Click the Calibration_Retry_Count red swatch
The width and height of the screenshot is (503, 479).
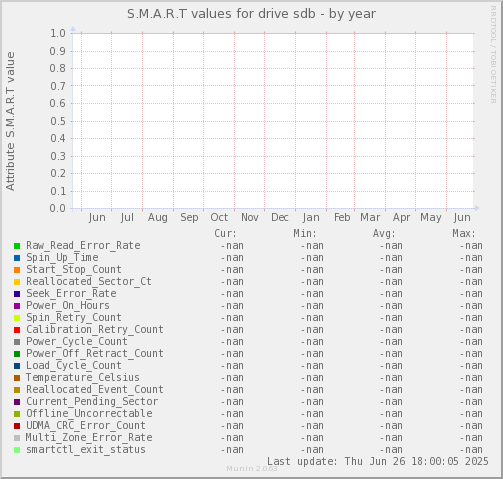[17, 330]
